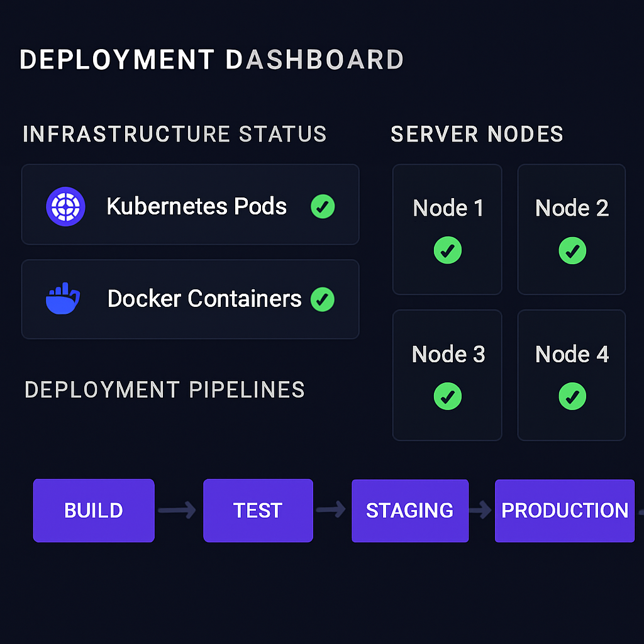Click the Kubernetes Pods green checkmark

click(x=323, y=206)
